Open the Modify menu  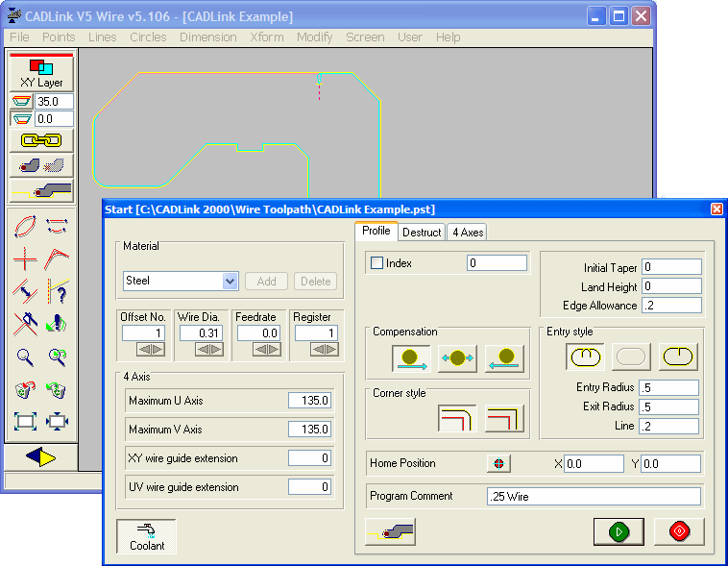[x=315, y=37]
